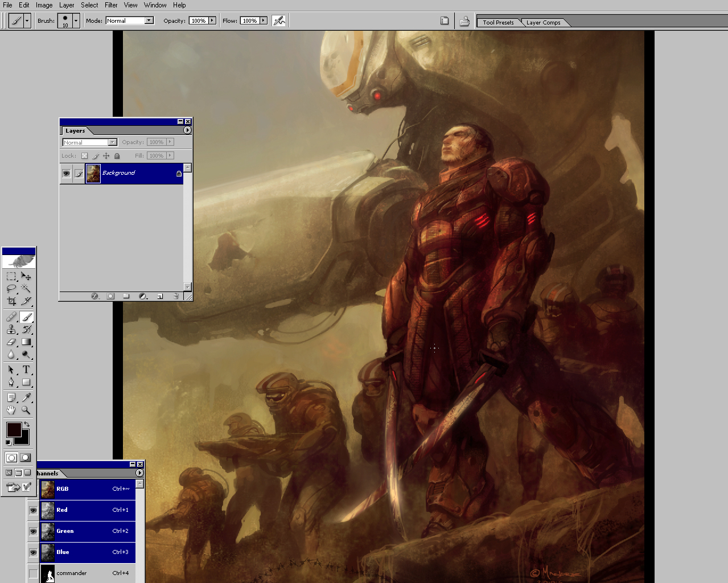Hide the Background layer via its eye icon
This screenshot has width=728, height=583.
tap(67, 174)
